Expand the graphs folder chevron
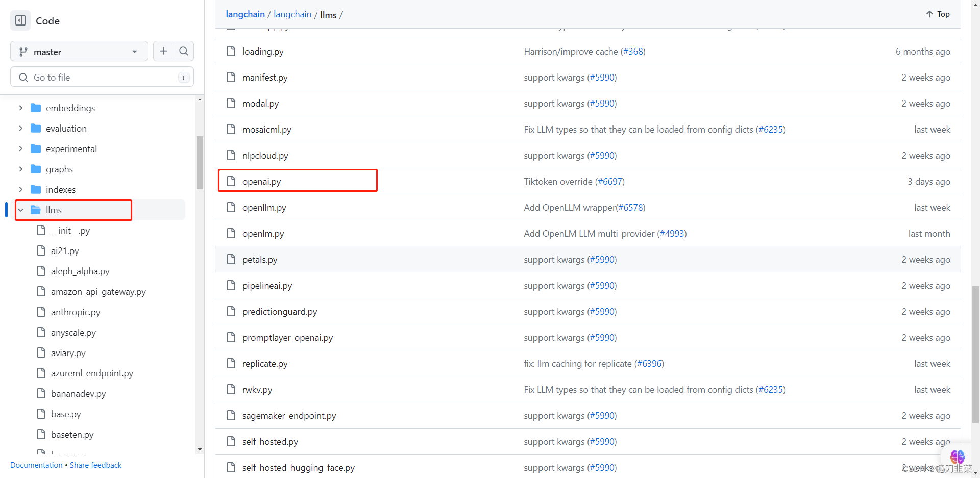Image resolution: width=980 pixels, height=478 pixels. click(20, 169)
